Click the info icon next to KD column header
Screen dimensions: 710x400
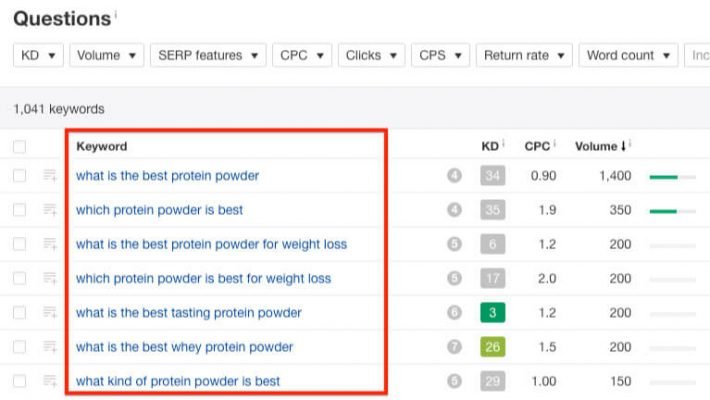pos(504,146)
